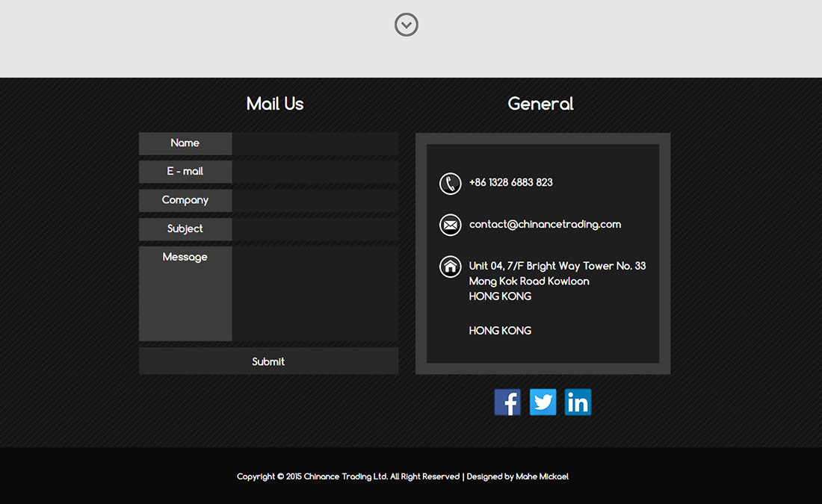Image resolution: width=822 pixels, height=504 pixels.
Task: Click the Subject input field
Action: pos(315,229)
